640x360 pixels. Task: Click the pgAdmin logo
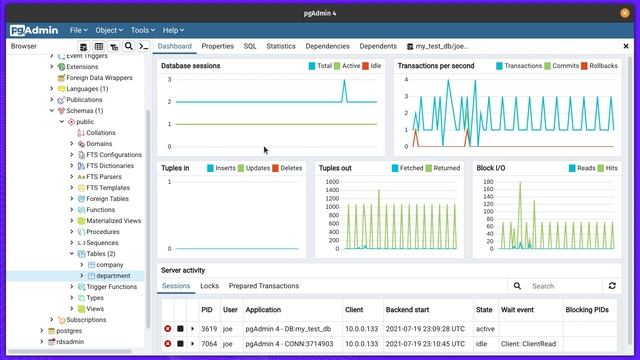(x=34, y=30)
